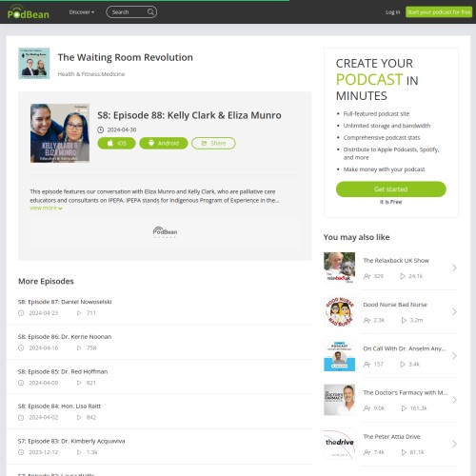Open chevron for On Call With Dr. Anselm
Image resolution: width=476 pixels, height=476 pixels.
tap(454, 356)
